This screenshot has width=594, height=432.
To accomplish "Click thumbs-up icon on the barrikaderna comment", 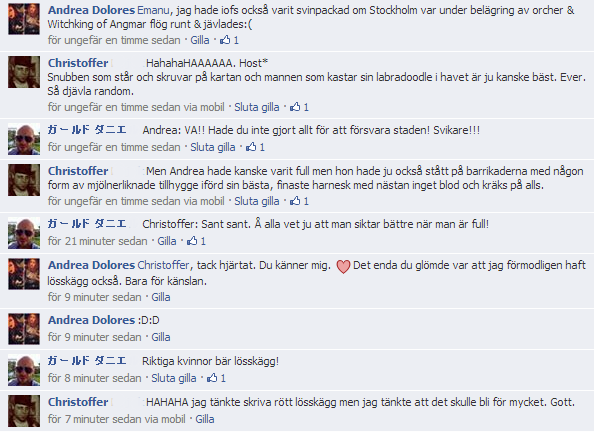I will 295,201.
